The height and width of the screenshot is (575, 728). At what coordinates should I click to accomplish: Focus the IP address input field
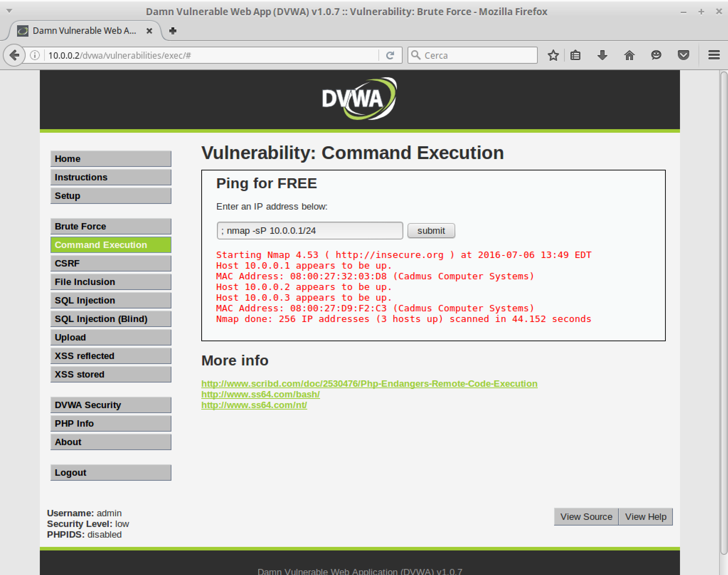[x=310, y=231]
